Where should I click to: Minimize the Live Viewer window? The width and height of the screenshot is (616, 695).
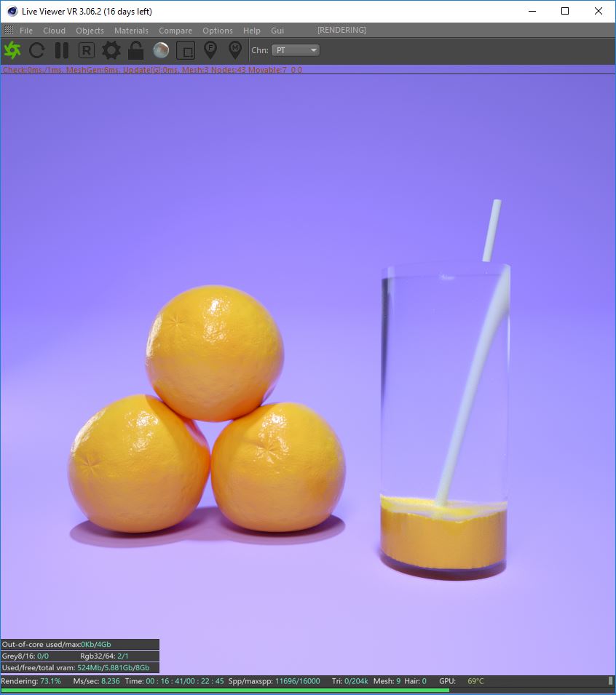(x=532, y=11)
